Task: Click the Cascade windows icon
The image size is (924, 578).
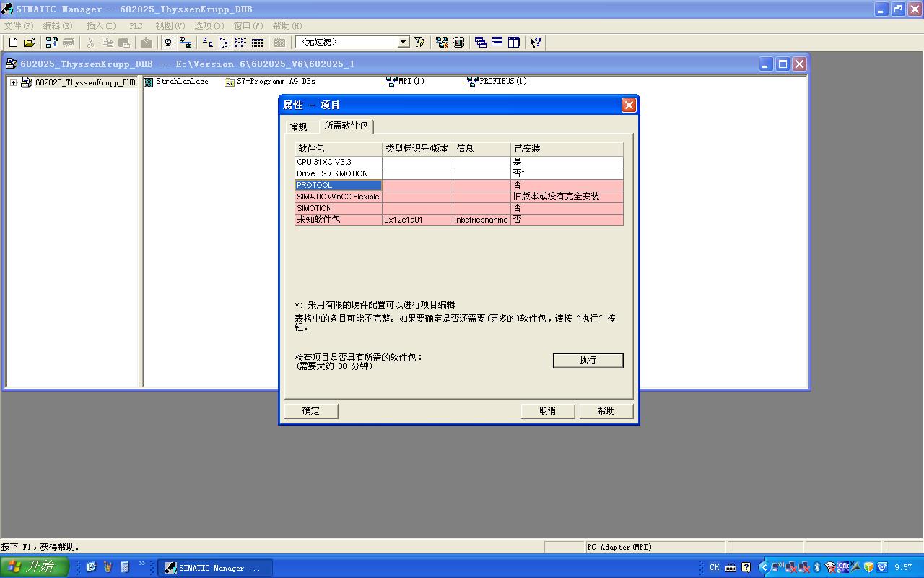Action: (x=481, y=43)
